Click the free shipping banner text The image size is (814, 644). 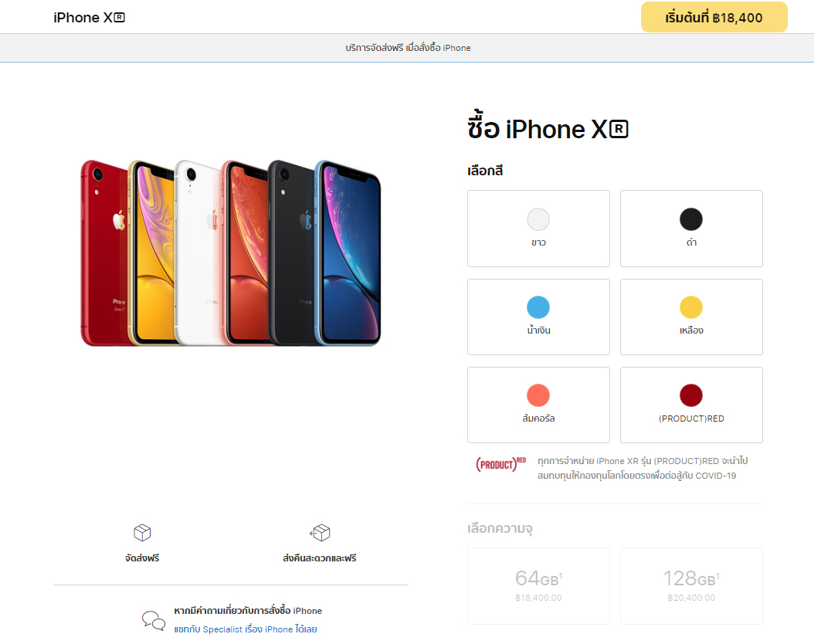pyautogui.click(x=408, y=48)
